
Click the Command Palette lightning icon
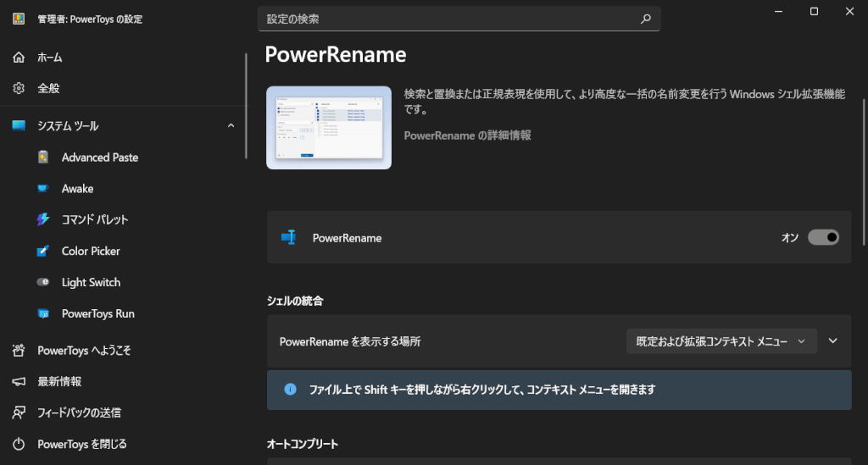coord(43,220)
